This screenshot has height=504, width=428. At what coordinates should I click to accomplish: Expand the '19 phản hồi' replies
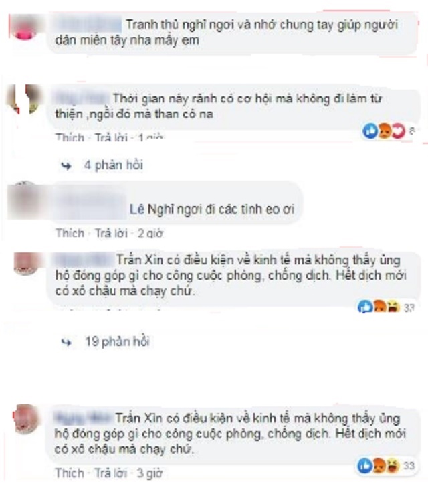pyautogui.click(x=117, y=341)
